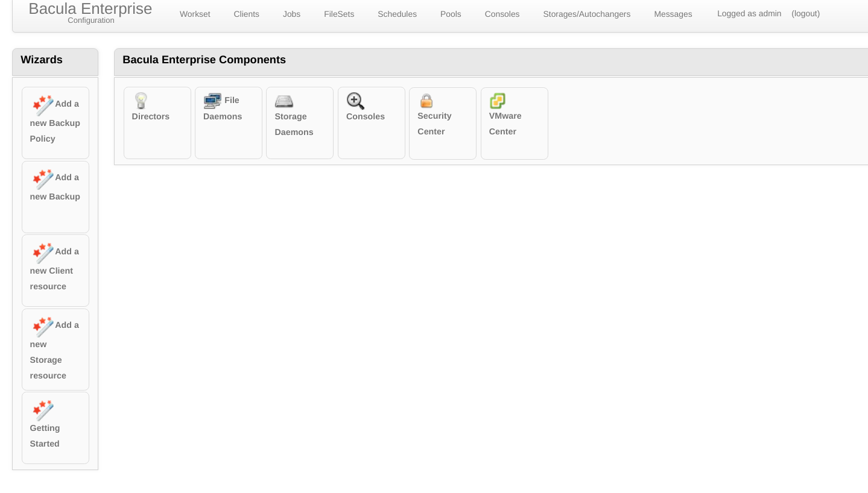The height and width of the screenshot is (493, 868).
Task: Open the Clients menu item
Action: 246,14
